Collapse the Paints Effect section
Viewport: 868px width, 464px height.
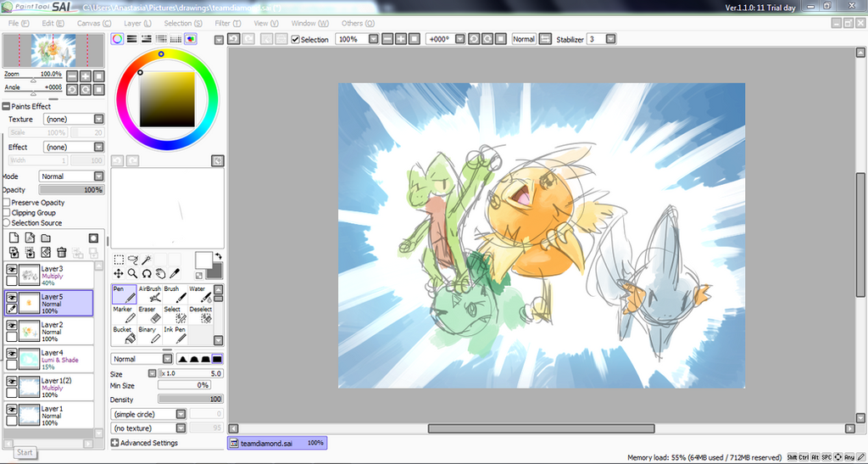click(6, 106)
